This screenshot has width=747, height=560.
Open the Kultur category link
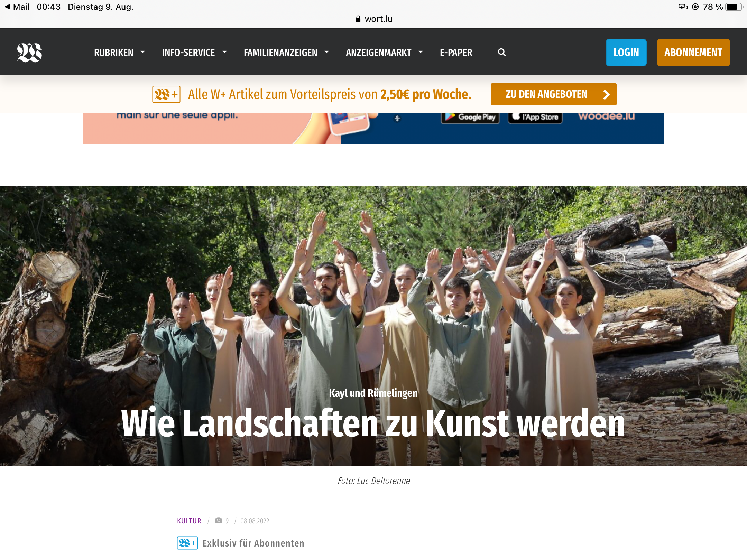coord(189,521)
